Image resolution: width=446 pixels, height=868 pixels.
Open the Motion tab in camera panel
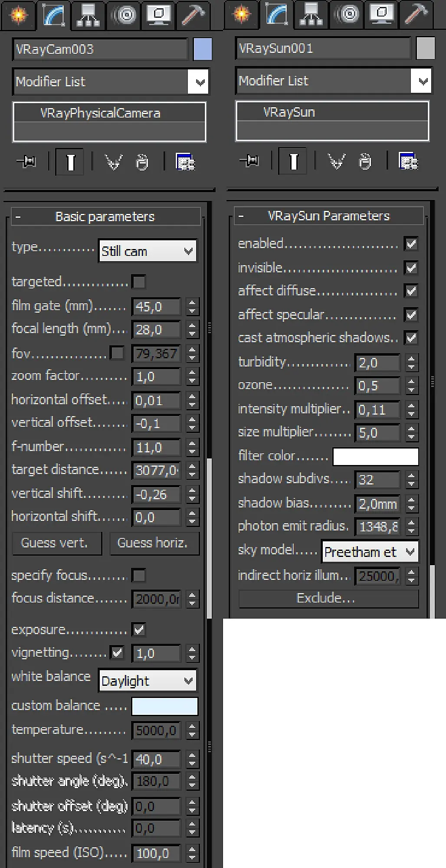click(x=124, y=15)
